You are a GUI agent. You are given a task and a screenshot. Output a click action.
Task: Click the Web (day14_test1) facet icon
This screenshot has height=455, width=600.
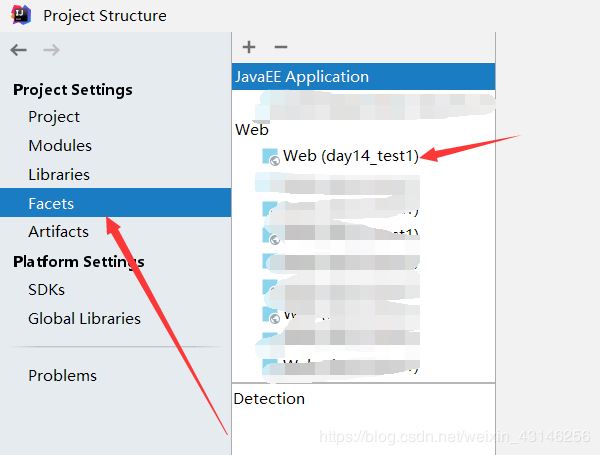click(270, 156)
